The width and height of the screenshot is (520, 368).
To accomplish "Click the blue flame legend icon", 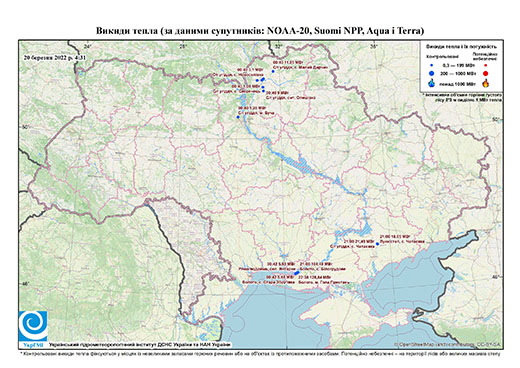I will pyautogui.click(x=432, y=83).
